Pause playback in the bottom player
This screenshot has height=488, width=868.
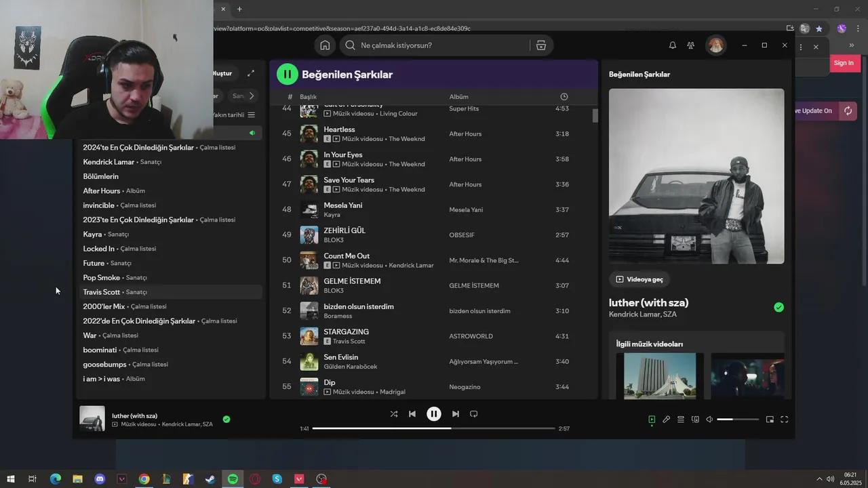[434, 414]
